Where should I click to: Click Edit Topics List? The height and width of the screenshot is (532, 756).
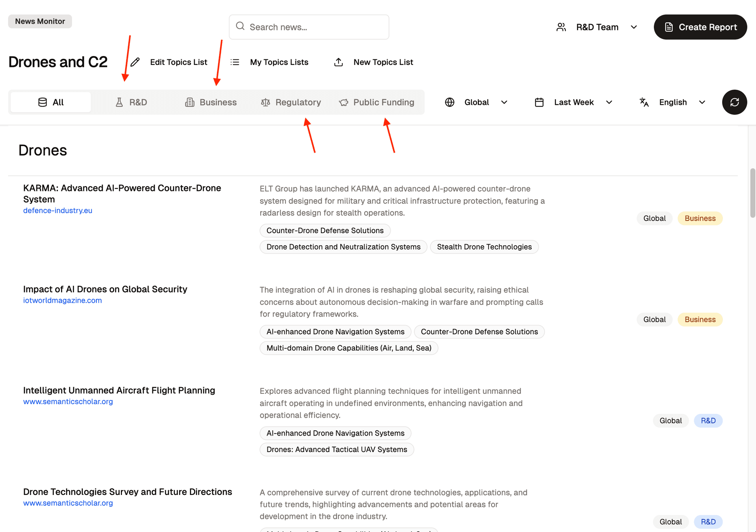[x=169, y=62]
